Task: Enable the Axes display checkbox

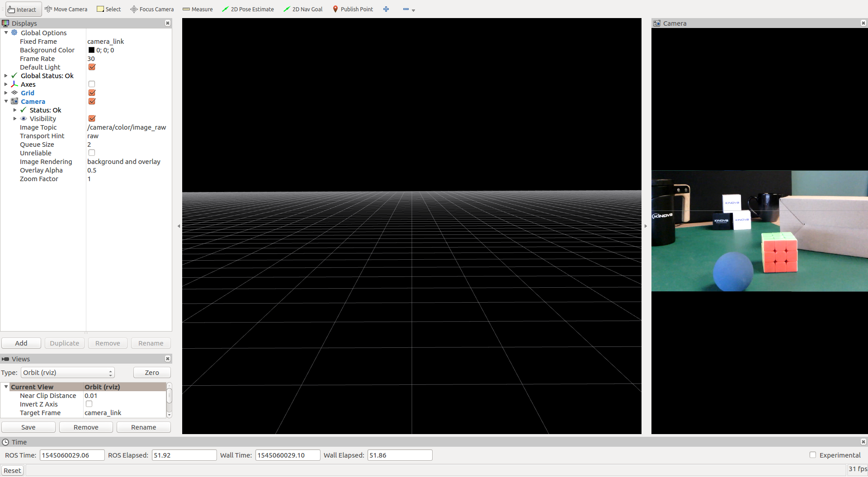Action: point(92,84)
